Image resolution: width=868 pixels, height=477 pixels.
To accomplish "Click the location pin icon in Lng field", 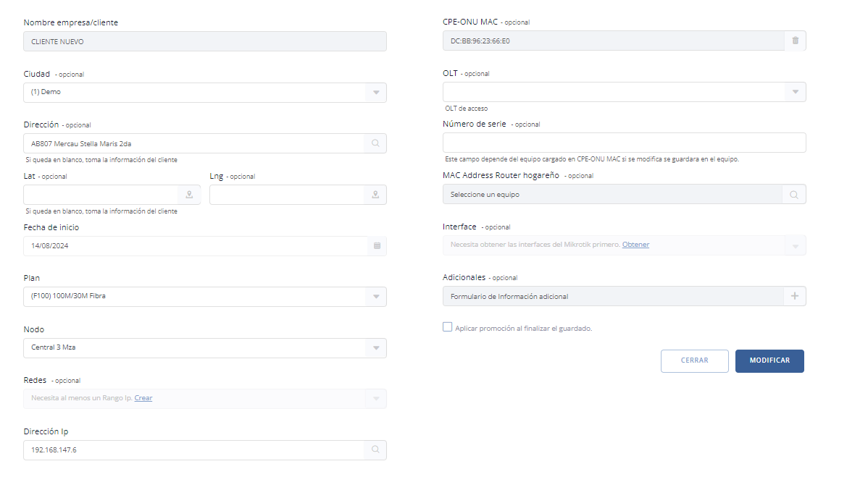I will click(375, 195).
